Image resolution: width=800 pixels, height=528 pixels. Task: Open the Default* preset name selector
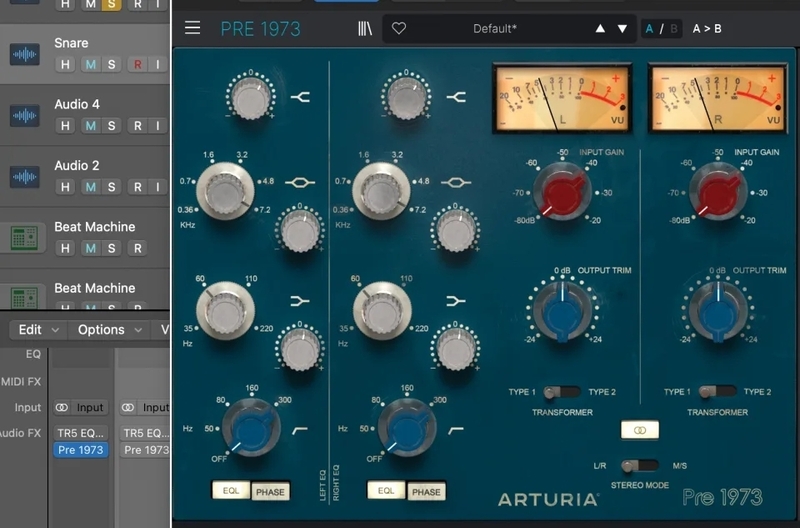pyautogui.click(x=494, y=29)
